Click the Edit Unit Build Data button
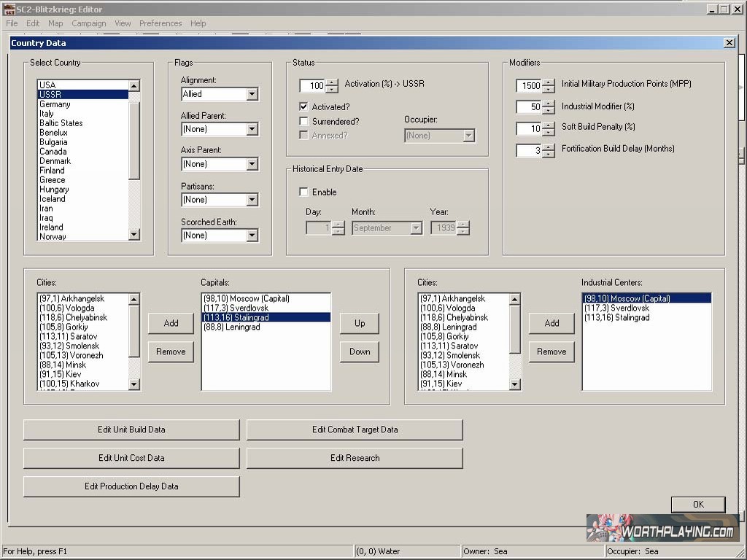The image size is (747, 560). [x=131, y=429]
